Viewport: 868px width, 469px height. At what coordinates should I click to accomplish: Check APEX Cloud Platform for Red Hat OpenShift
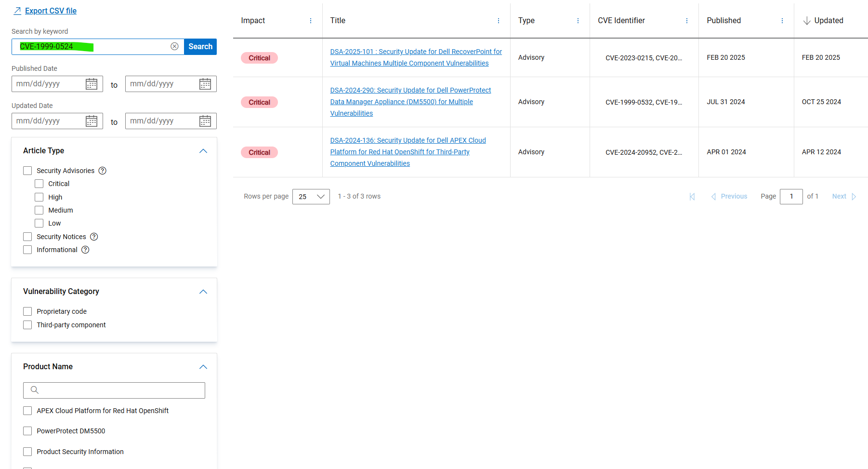point(27,411)
